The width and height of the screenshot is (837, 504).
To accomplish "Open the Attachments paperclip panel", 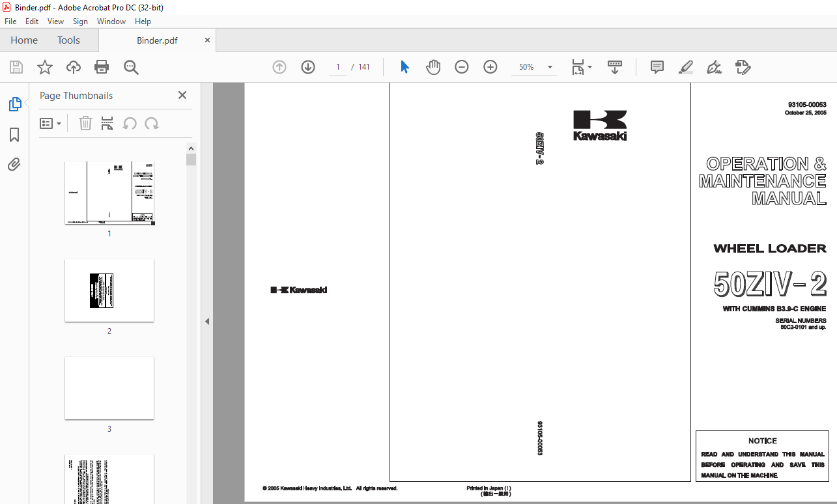I will coord(14,165).
